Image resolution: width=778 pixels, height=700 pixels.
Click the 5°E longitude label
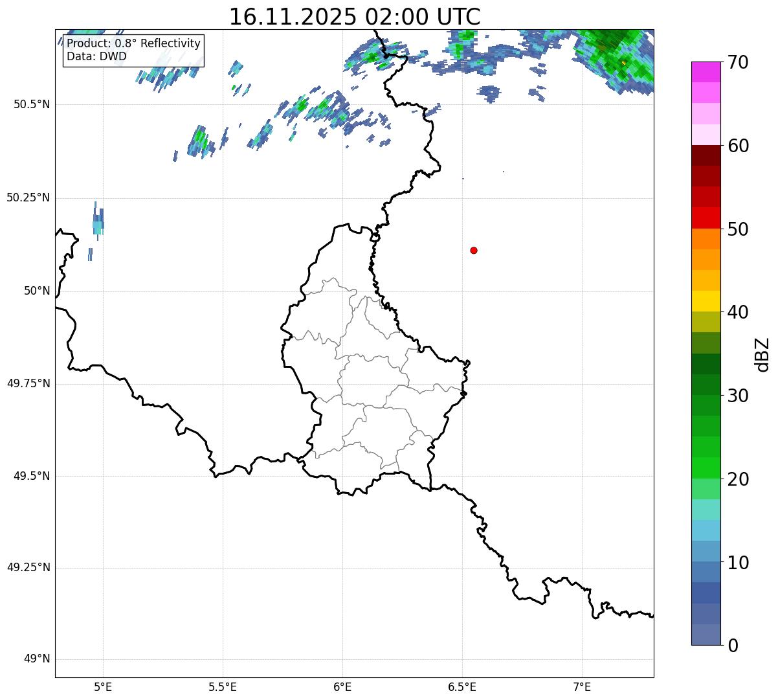click(103, 686)
